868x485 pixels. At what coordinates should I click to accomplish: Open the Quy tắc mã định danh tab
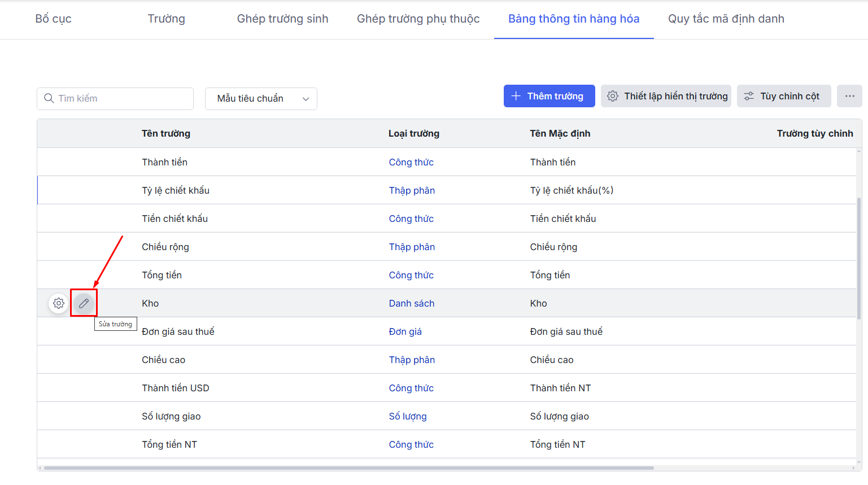pos(726,19)
